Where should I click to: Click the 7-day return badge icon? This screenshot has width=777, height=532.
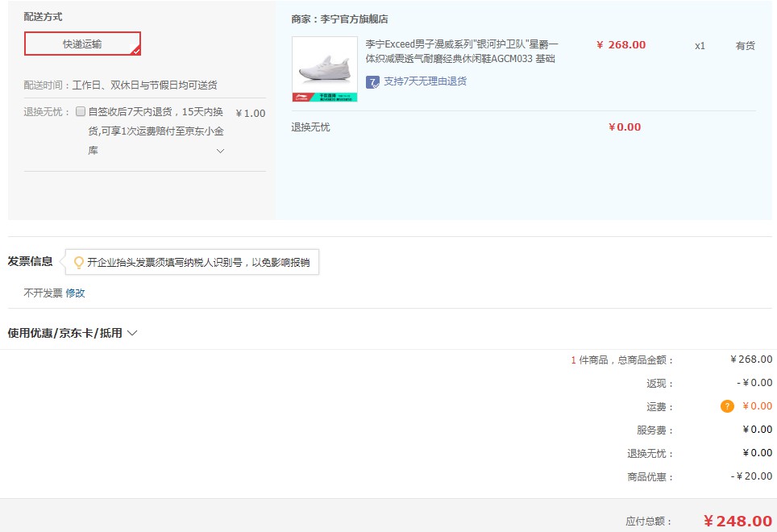372,81
